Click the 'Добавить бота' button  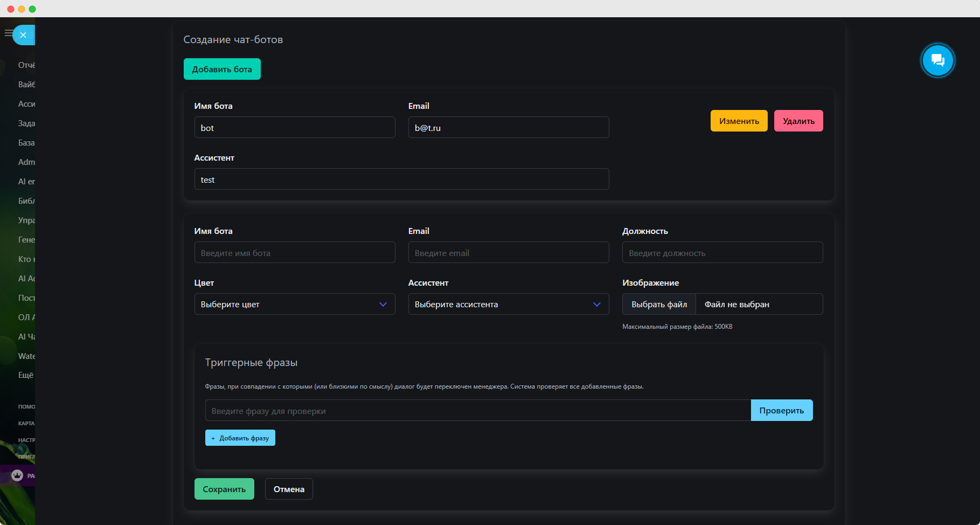[222, 69]
